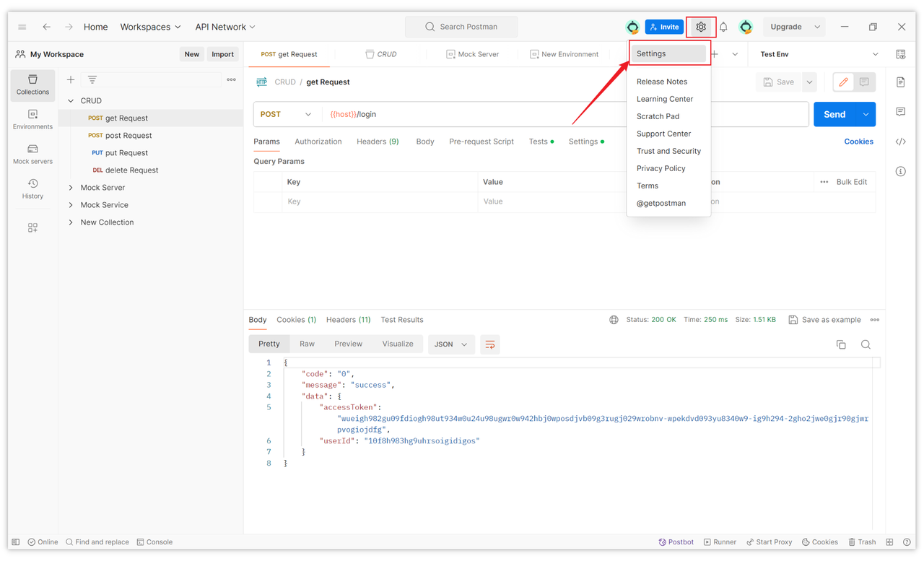
Task: Click the Send button
Action: tap(834, 114)
